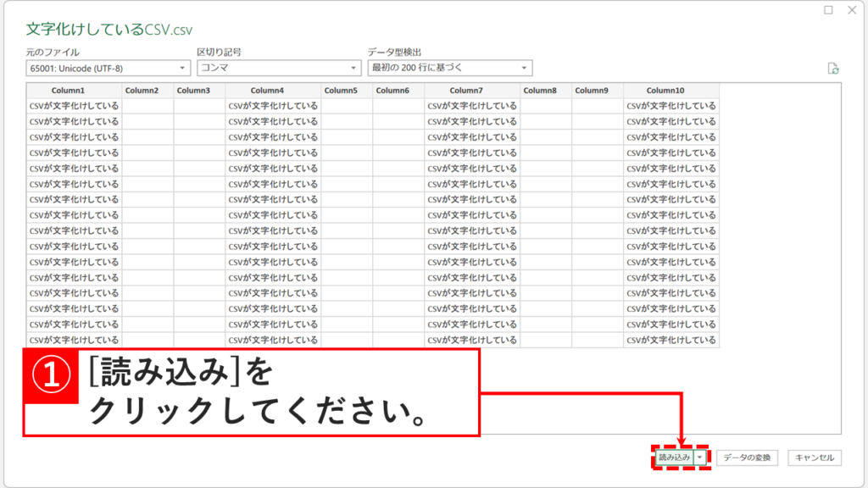Close the CSV import dialog
This screenshot has height=488, width=868.
click(853, 11)
